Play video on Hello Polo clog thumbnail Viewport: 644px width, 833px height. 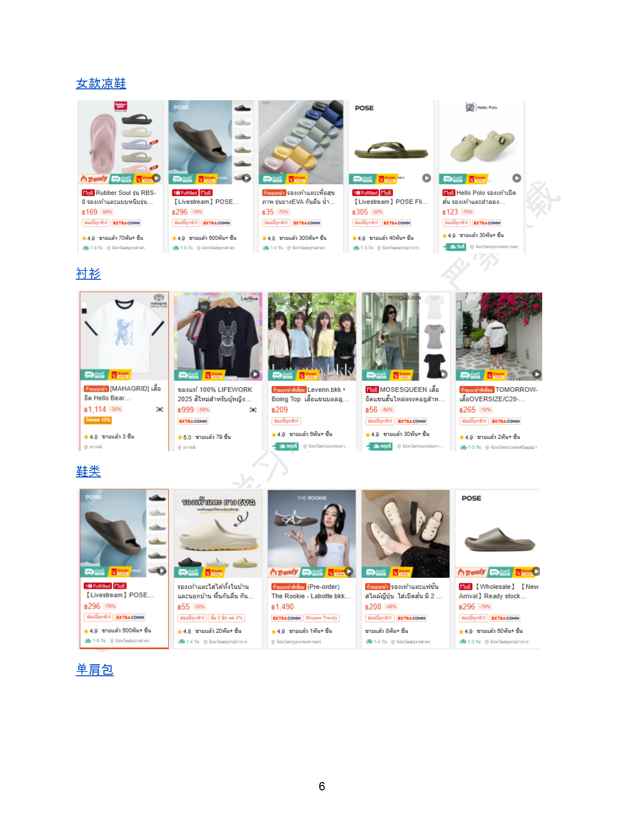[517, 178]
